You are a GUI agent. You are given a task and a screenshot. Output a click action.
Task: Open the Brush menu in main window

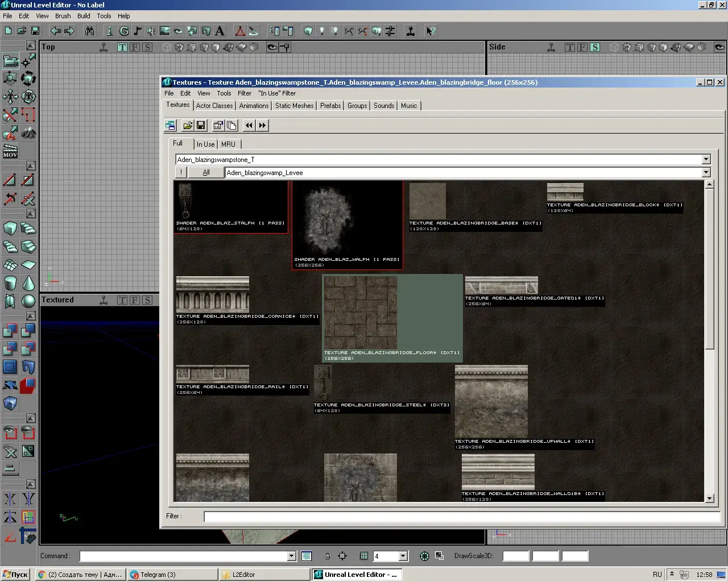[x=63, y=16]
